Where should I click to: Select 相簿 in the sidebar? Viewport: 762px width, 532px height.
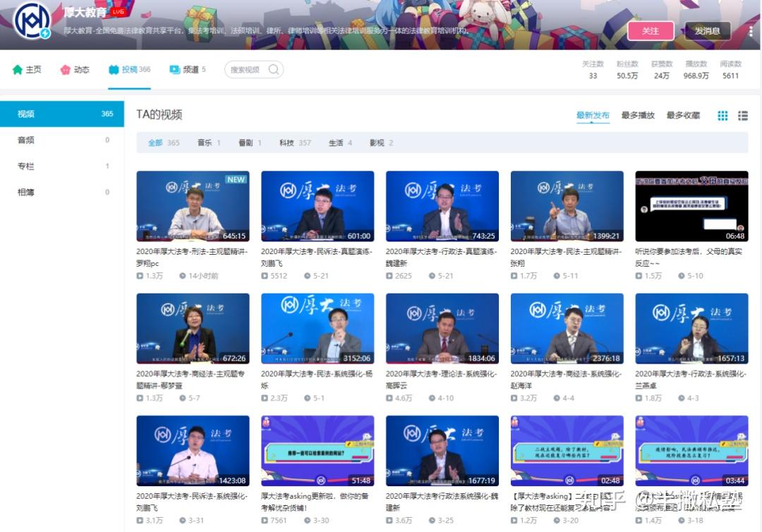pyautogui.click(x=62, y=192)
